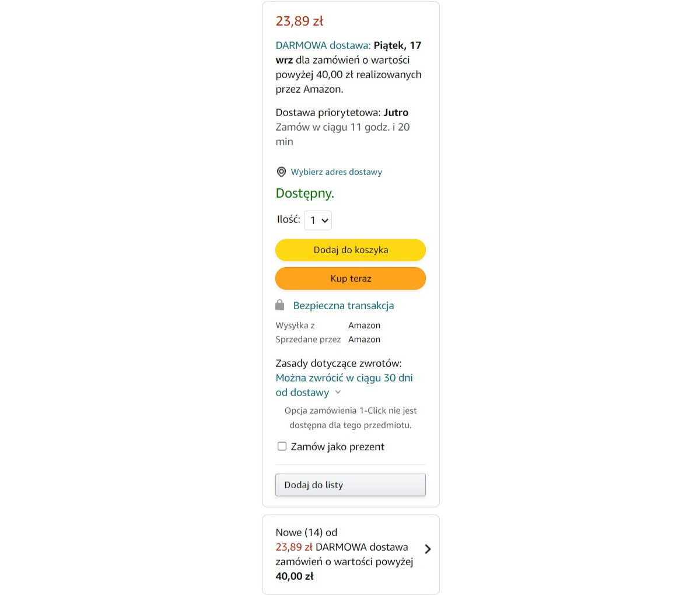Expand the return policy small chevron
This screenshot has width=700, height=595.
(338, 392)
